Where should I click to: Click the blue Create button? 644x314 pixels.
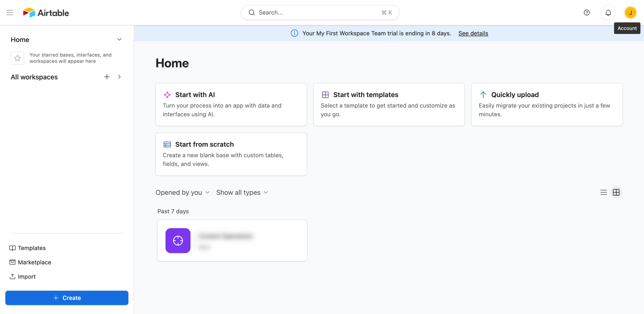[67, 298]
